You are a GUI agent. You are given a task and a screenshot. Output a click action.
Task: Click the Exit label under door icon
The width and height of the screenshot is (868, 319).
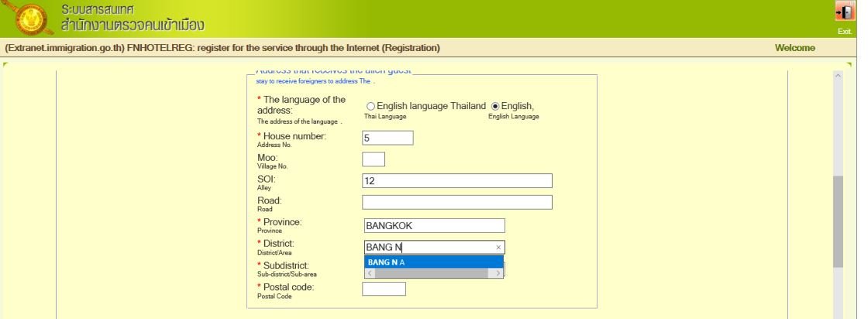click(845, 32)
